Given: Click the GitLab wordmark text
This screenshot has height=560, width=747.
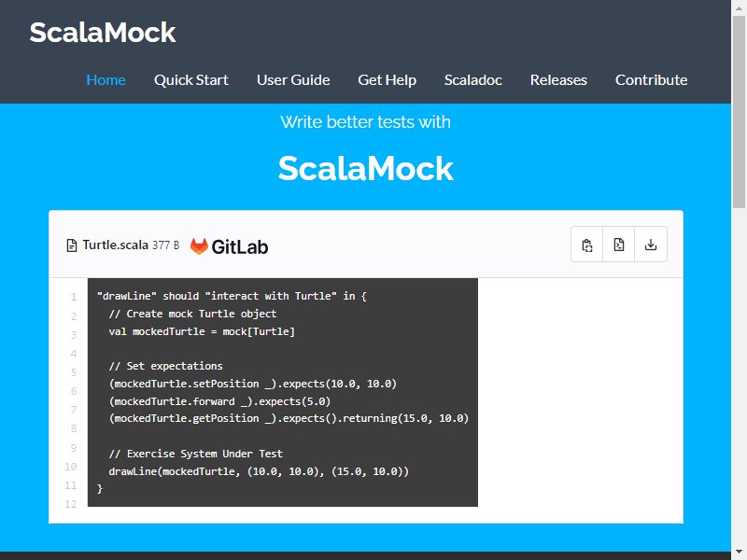Looking at the screenshot, I should (240, 246).
